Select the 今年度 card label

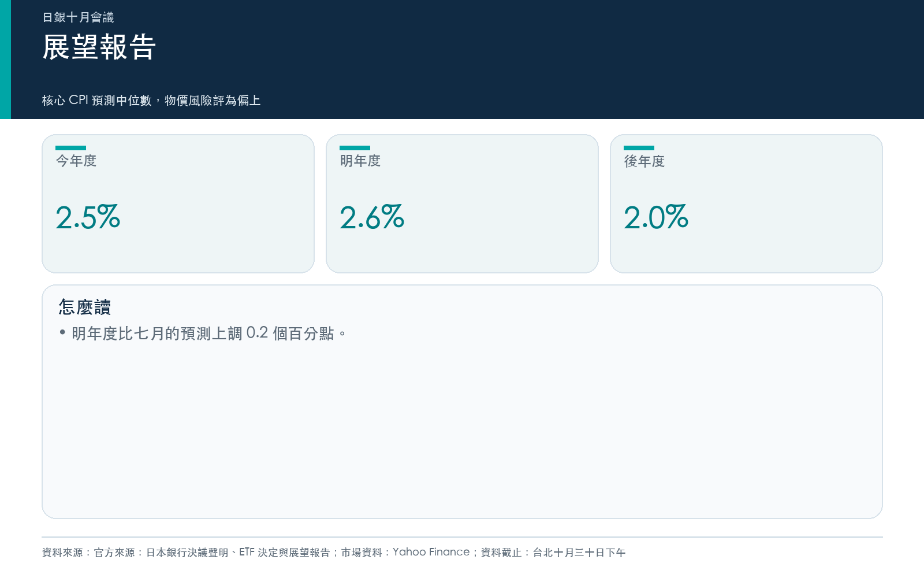[x=76, y=161]
